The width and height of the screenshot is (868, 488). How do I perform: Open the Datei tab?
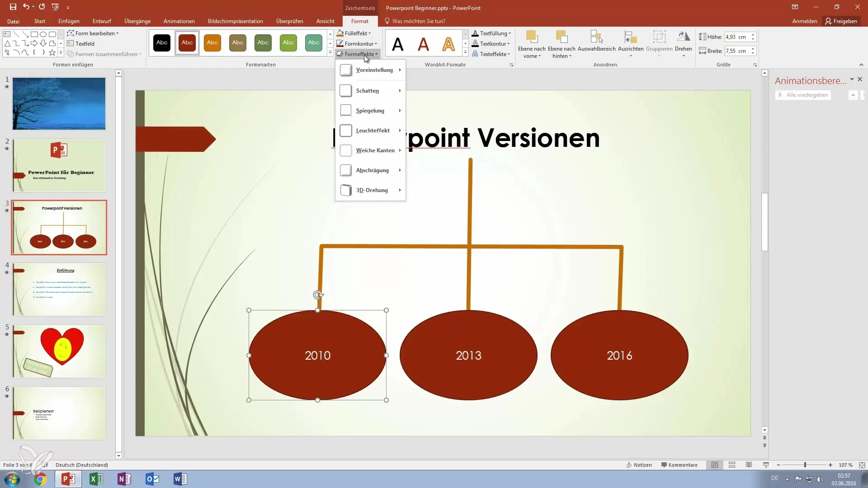coord(13,21)
